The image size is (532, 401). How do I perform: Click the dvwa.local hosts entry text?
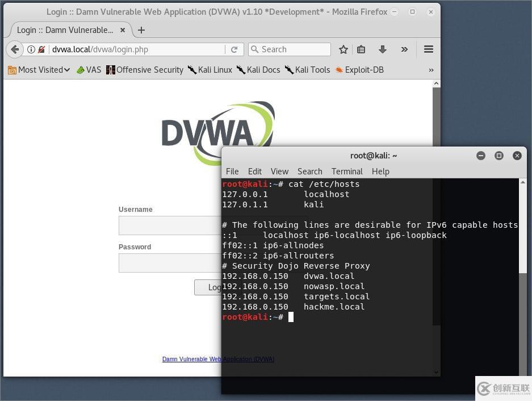329,276
